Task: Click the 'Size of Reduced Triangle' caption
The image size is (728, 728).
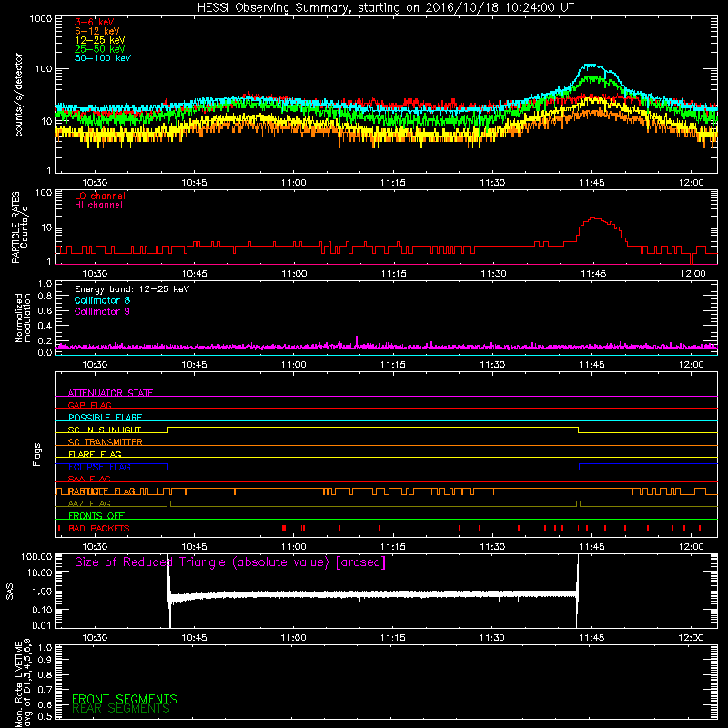Action: pyautogui.click(x=230, y=562)
